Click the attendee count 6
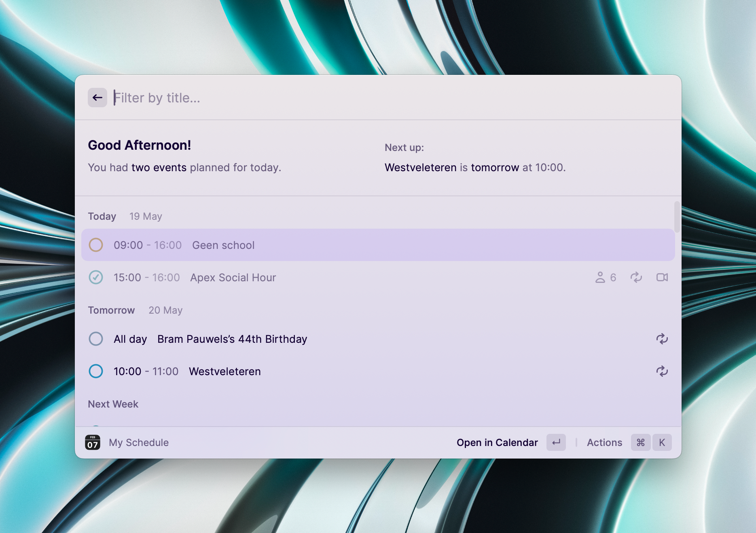The height and width of the screenshot is (533, 756). (x=613, y=278)
